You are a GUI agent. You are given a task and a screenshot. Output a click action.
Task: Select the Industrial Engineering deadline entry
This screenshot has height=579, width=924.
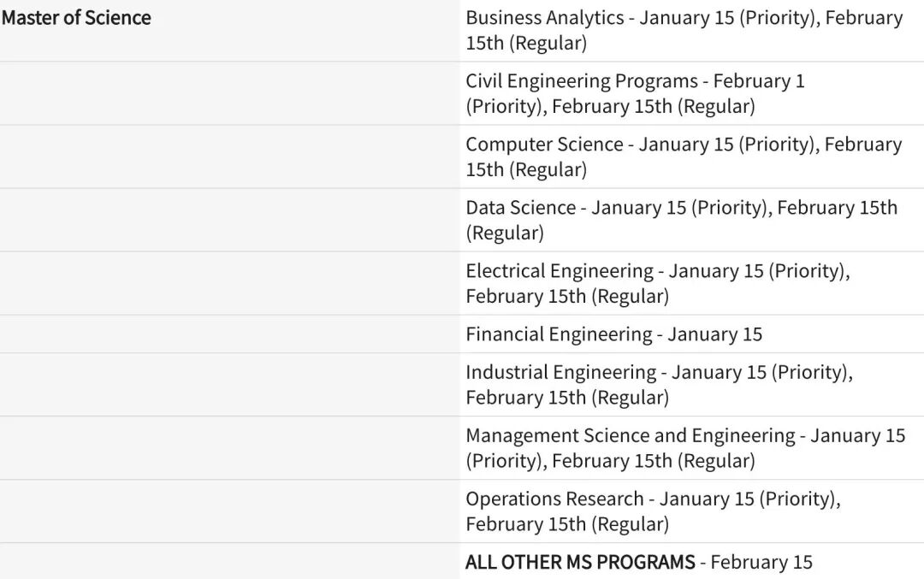point(659,385)
